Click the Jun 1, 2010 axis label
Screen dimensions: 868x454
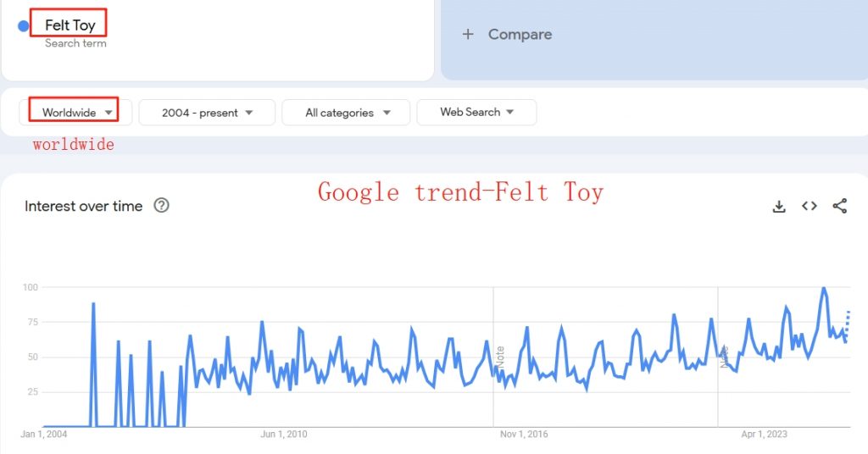(x=283, y=434)
